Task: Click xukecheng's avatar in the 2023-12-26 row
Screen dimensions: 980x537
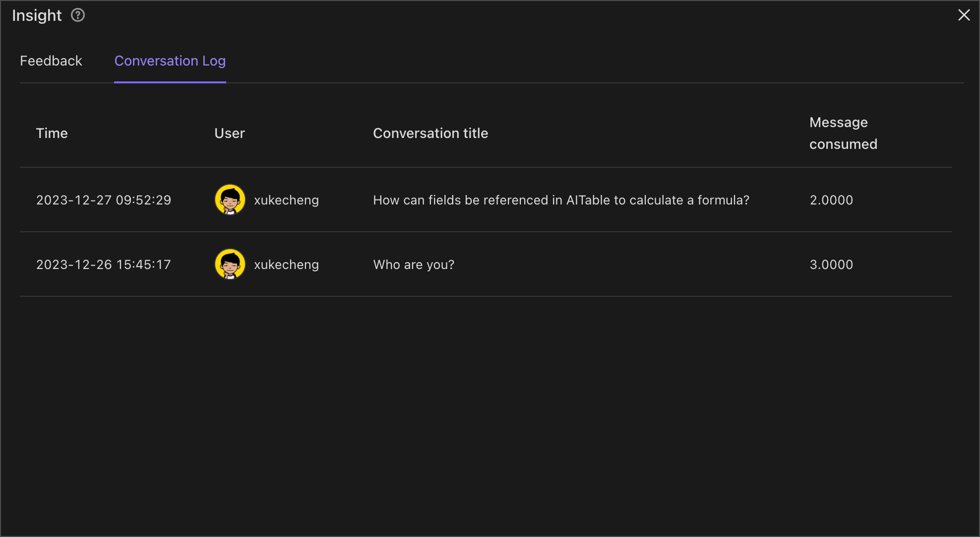Action: [x=230, y=264]
